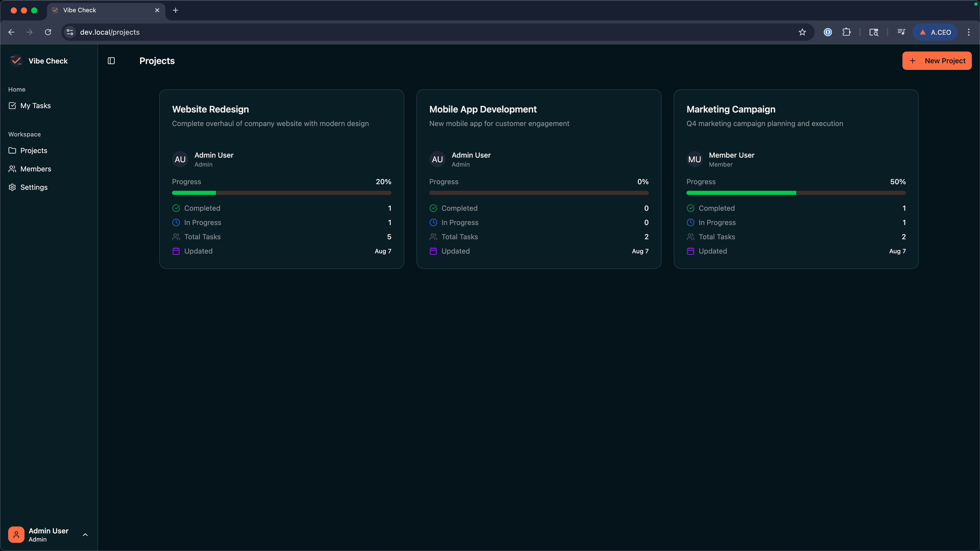Screen dimensions: 980x551
Task: Open the A.CEO browser profile menu
Action: [935, 32]
